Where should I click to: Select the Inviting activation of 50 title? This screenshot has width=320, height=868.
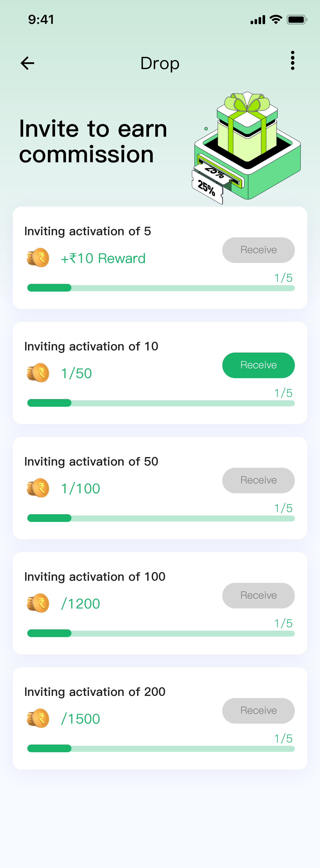(x=91, y=462)
